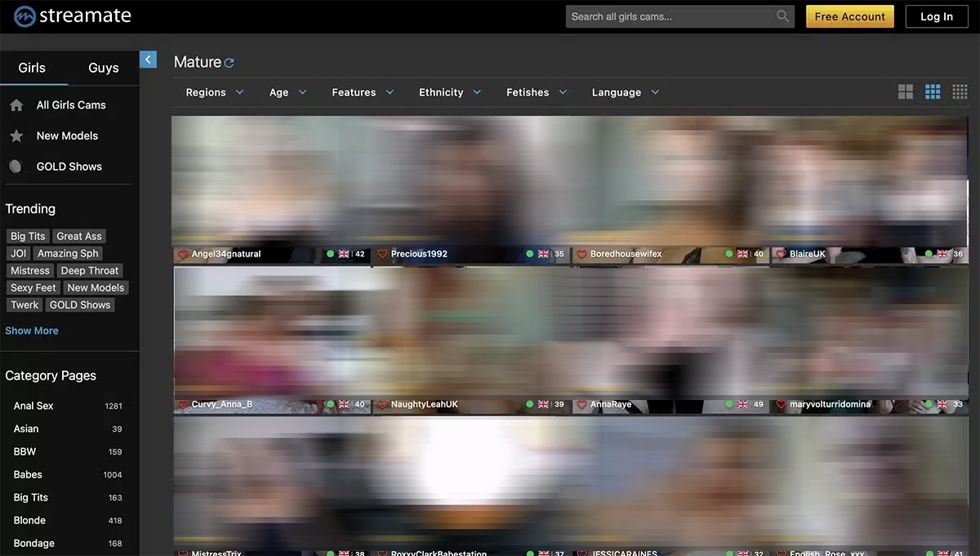Image resolution: width=980 pixels, height=556 pixels.
Task: Refresh the Mature listing via the reload icon
Action: click(229, 63)
